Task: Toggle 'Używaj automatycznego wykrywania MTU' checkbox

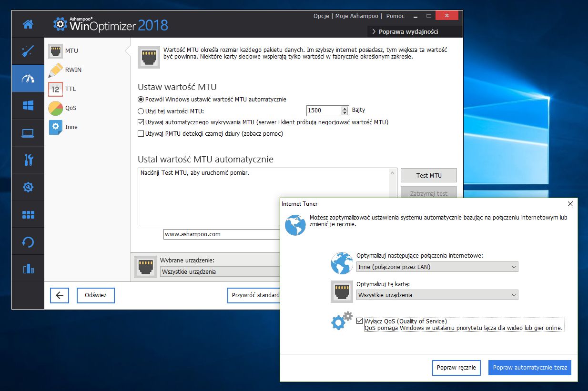Action: click(141, 122)
